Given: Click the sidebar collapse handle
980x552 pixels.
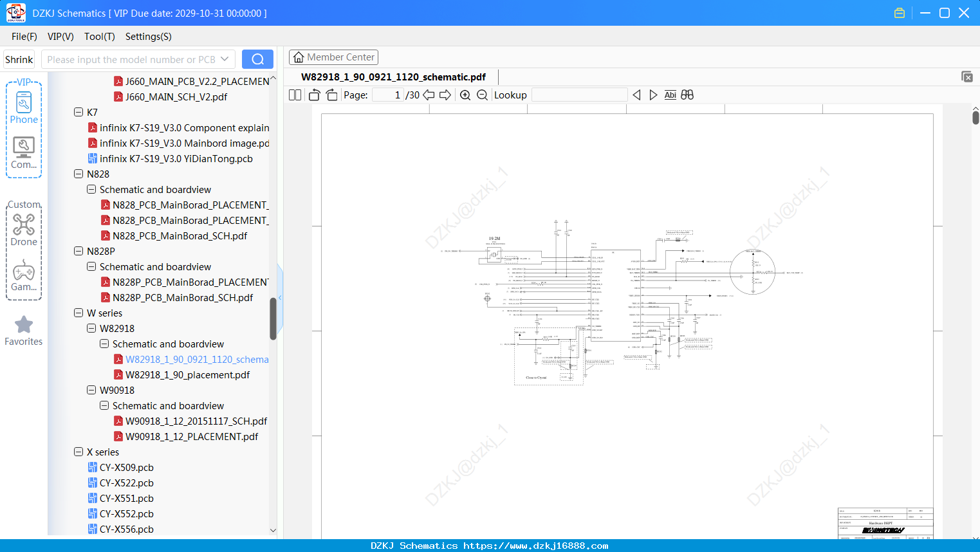Looking at the screenshot, I should pos(280,297).
